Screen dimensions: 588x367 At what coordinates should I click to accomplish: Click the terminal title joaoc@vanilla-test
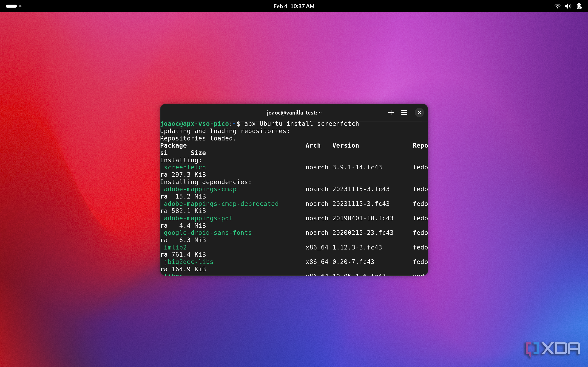click(294, 113)
